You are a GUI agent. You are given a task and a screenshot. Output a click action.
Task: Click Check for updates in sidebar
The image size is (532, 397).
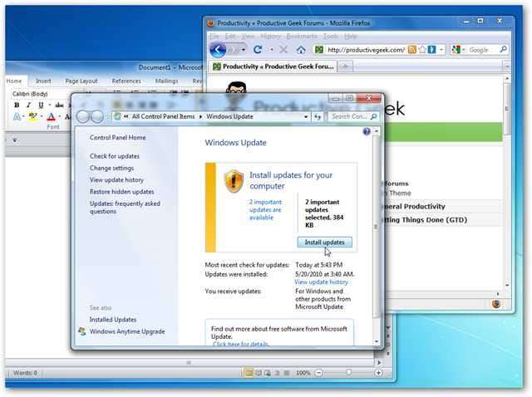(x=115, y=156)
